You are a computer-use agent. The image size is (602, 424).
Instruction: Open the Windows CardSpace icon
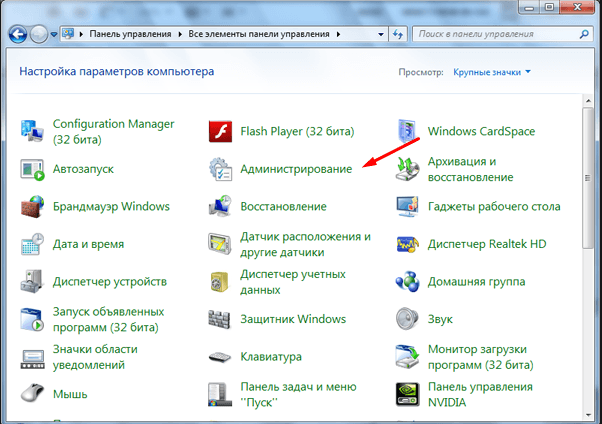click(x=407, y=131)
